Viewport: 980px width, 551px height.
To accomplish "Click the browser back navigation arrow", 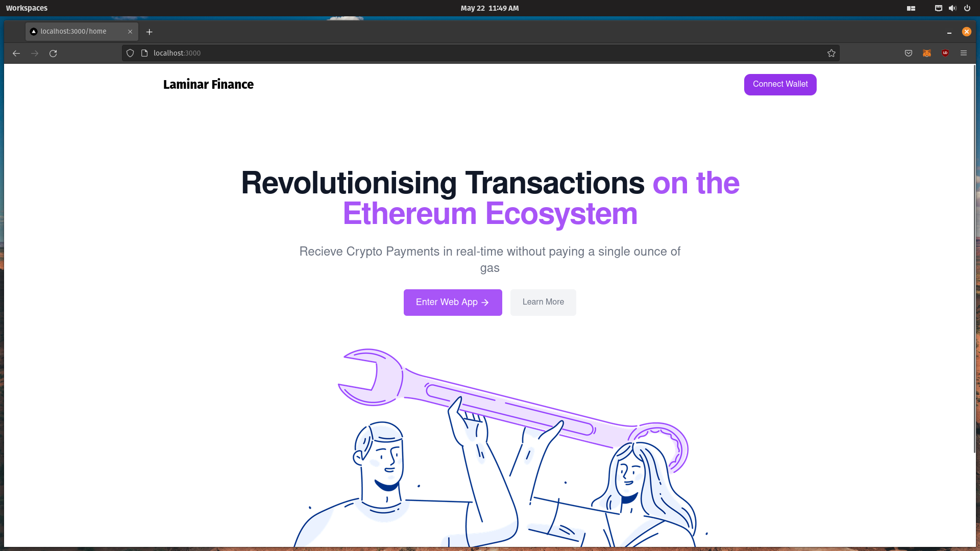I will pos(15,53).
